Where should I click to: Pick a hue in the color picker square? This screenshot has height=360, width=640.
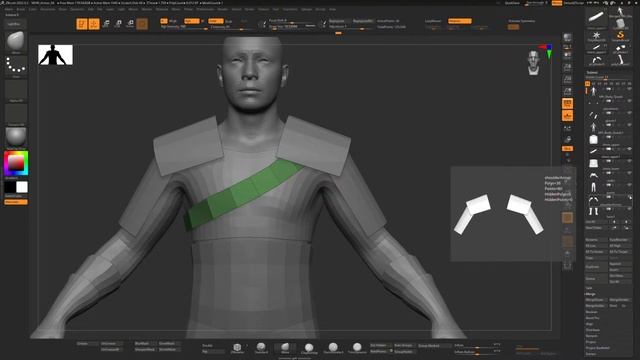coord(16,163)
